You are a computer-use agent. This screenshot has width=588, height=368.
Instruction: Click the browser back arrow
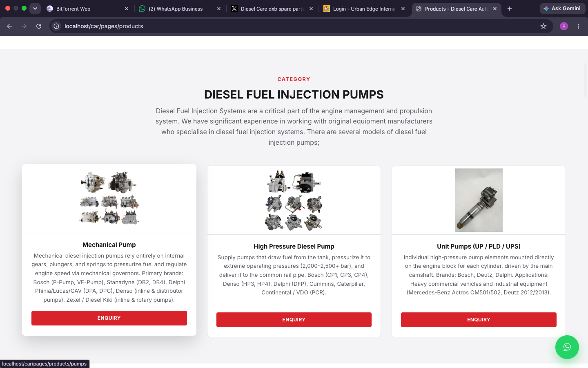[x=9, y=26]
